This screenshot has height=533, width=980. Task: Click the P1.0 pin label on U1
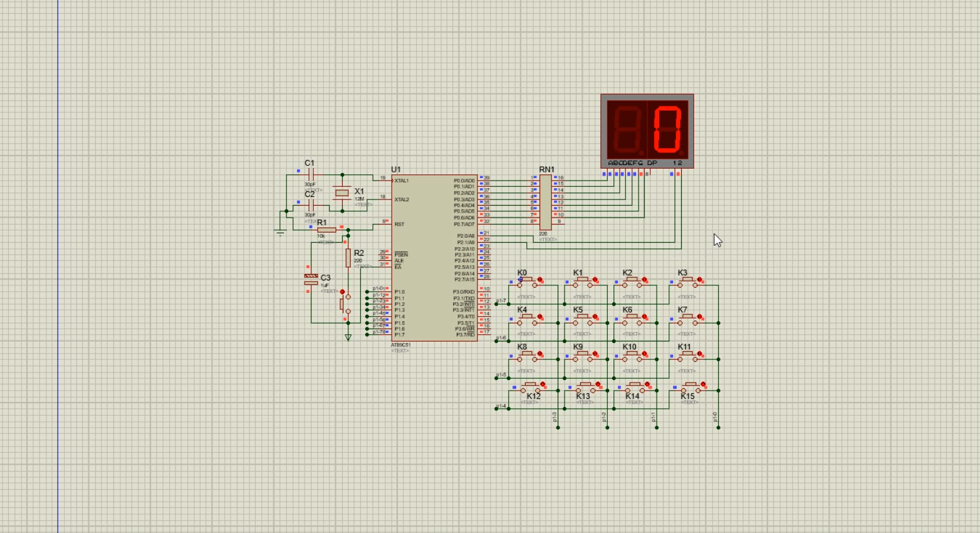pos(399,292)
